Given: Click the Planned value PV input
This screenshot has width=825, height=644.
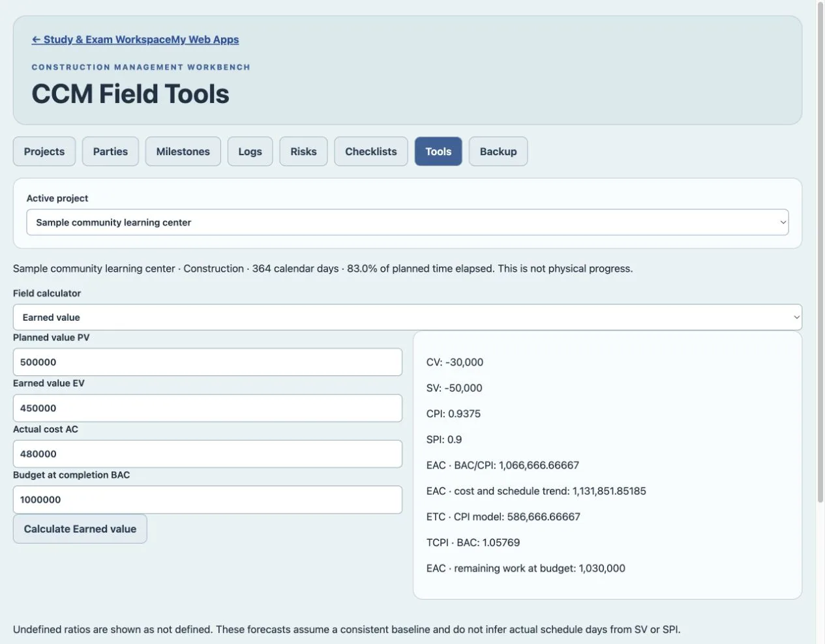Looking at the screenshot, I should pos(207,362).
